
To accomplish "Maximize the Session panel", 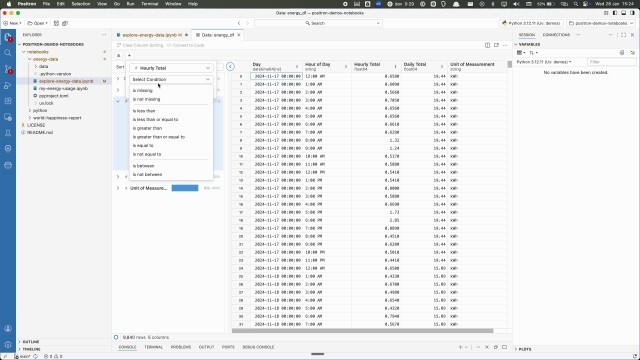I will 623,35.
